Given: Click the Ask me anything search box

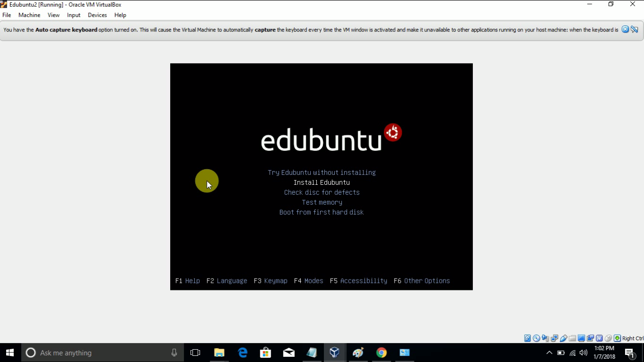Looking at the screenshot, I should (x=103, y=353).
